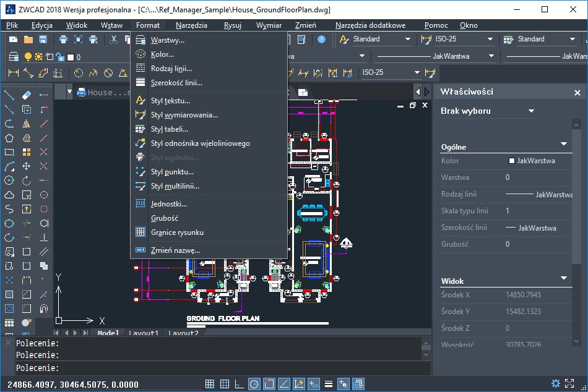Collapse the Ogólne properties section
588x392 pixels.
point(564,144)
